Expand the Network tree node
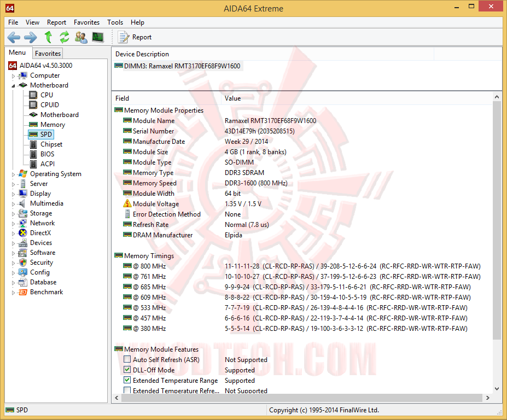Viewport: 507px width, 420px height. (13, 224)
